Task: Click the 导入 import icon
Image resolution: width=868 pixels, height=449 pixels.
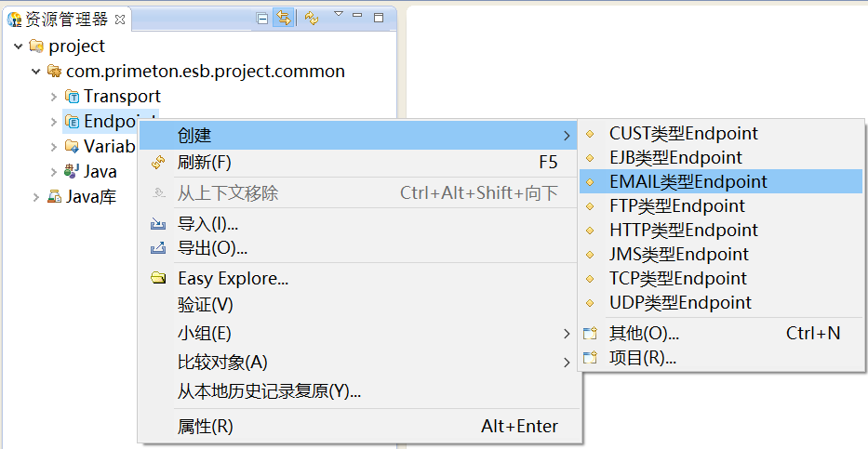Action: (x=158, y=224)
